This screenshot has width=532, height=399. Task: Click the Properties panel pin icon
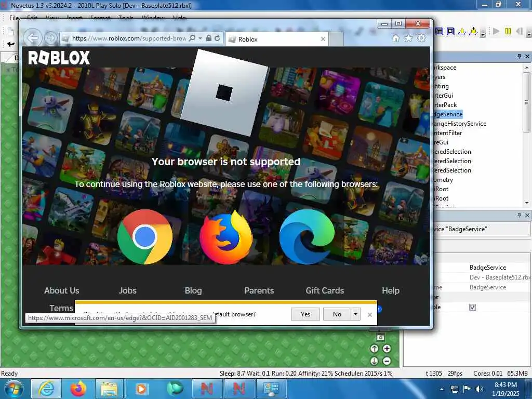[x=519, y=215]
